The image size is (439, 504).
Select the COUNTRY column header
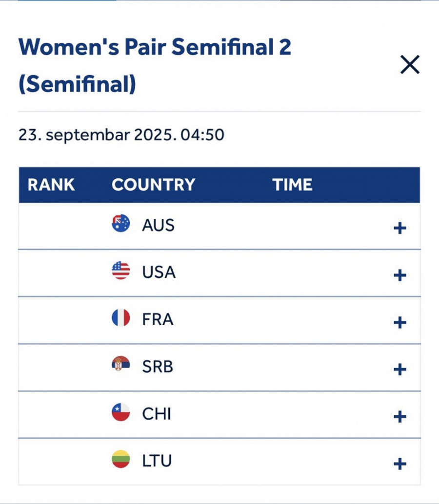[x=154, y=185]
